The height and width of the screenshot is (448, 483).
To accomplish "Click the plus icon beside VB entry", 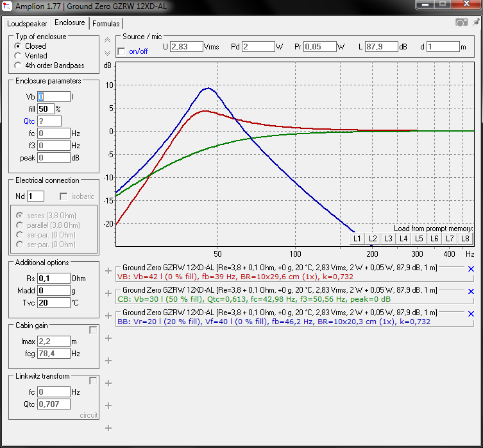I will [108, 271].
